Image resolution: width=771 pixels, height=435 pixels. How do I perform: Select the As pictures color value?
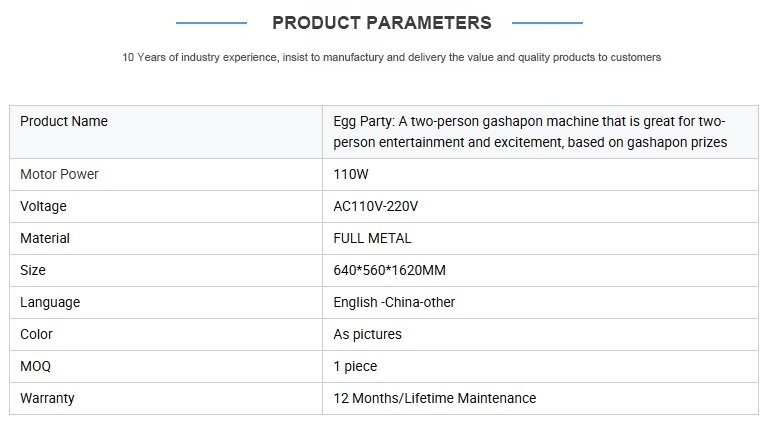click(x=367, y=335)
